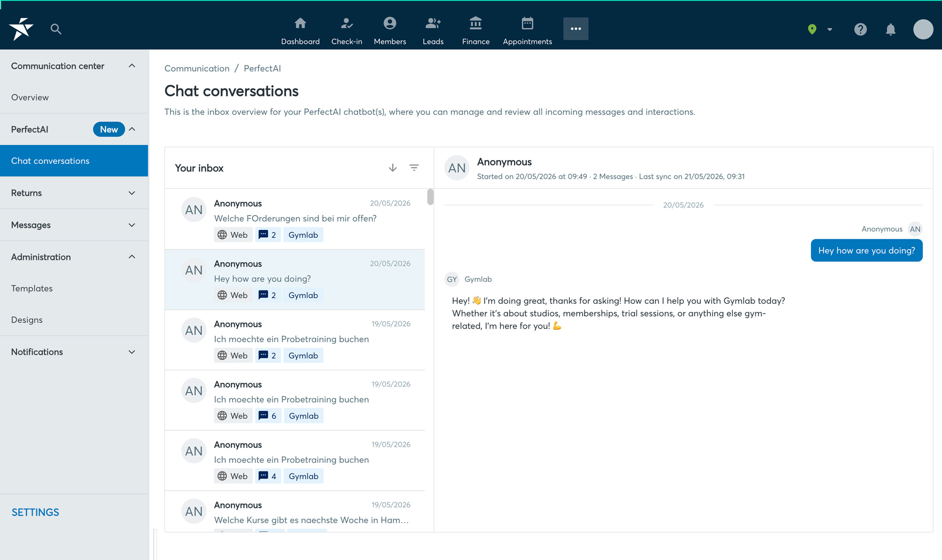942x560 pixels.
Task: Open the Check-in section
Action: click(x=347, y=31)
